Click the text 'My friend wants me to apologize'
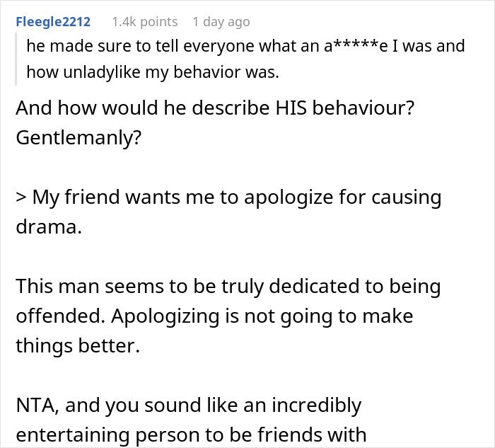The height and width of the screenshot is (448, 495). (177, 197)
